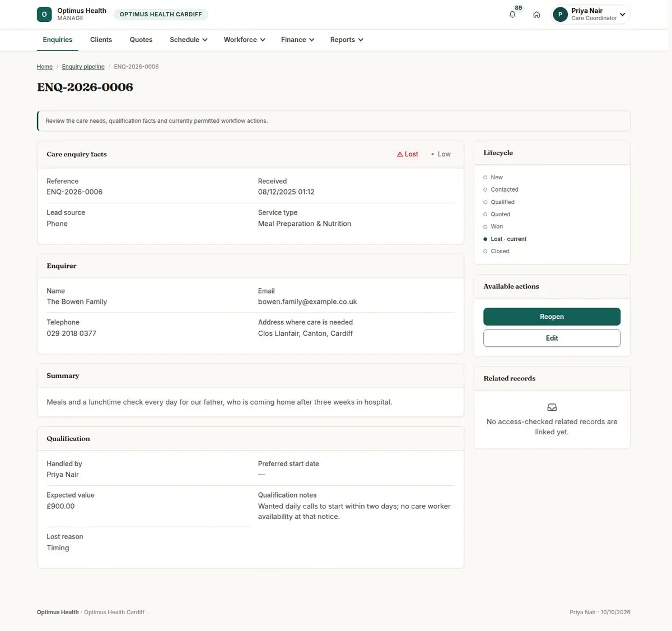This screenshot has height=631, width=672.
Task: Select the Qualified lifecycle stage
Action: (x=498, y=202)
